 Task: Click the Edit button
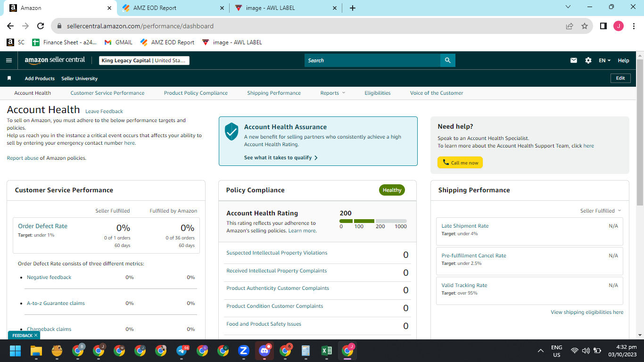(620, 78)
